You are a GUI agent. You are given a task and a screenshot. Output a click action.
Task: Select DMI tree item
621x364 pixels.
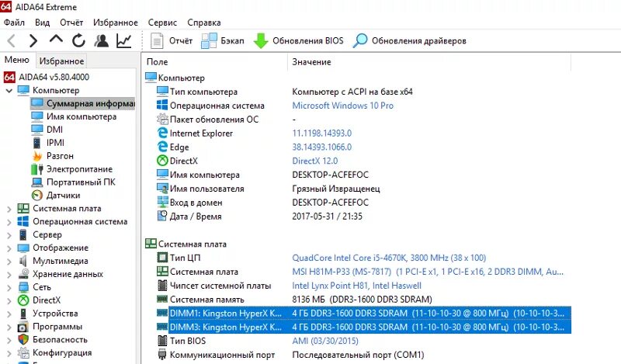pyautogui.click(x=47, y=130)
